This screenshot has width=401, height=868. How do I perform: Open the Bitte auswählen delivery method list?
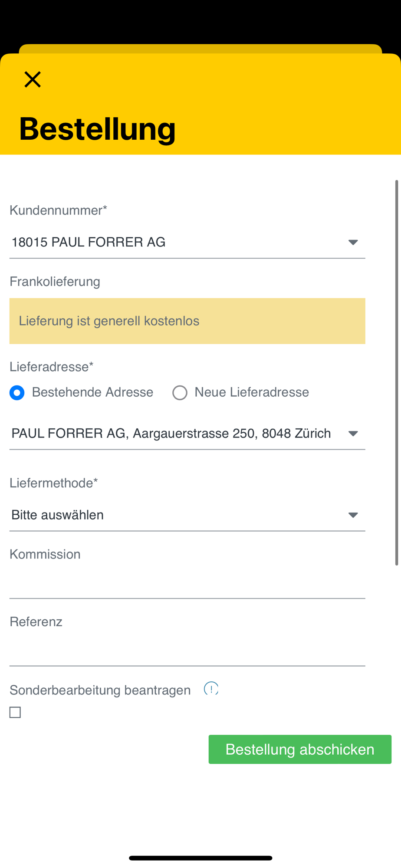[187, 515]
